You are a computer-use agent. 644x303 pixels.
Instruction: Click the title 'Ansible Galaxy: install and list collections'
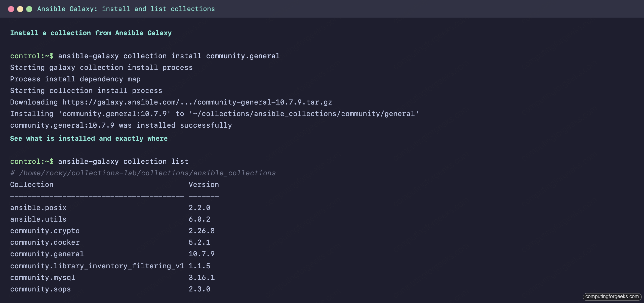coord(126,9)
